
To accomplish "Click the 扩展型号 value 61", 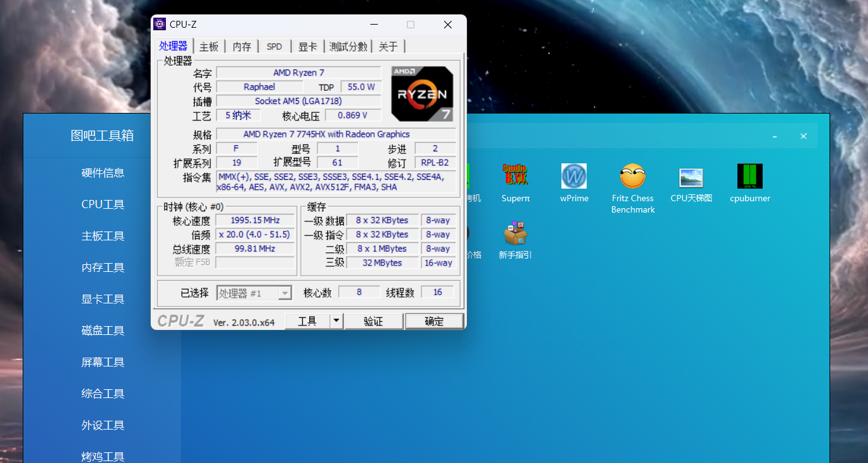I will coord(337,163).
